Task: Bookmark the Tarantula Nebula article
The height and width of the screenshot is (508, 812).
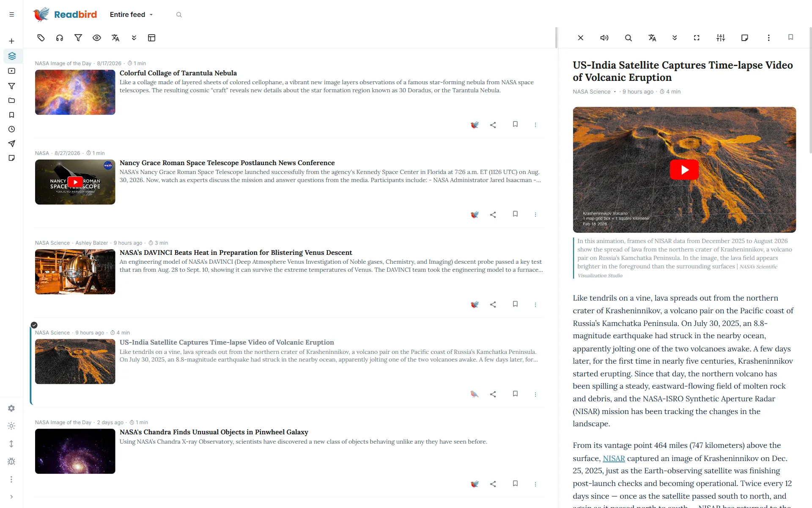Action: point(515,124)
